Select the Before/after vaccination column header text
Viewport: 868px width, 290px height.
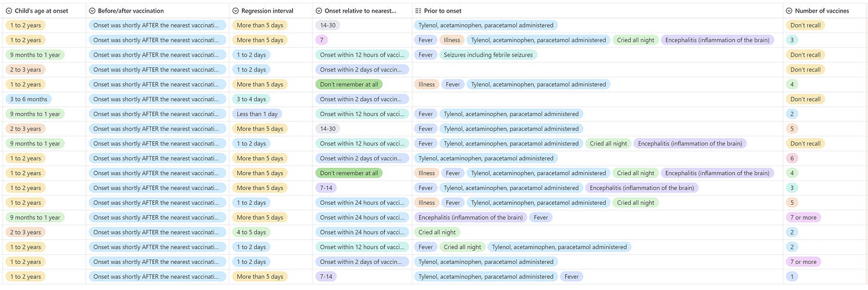click(131, 11)
